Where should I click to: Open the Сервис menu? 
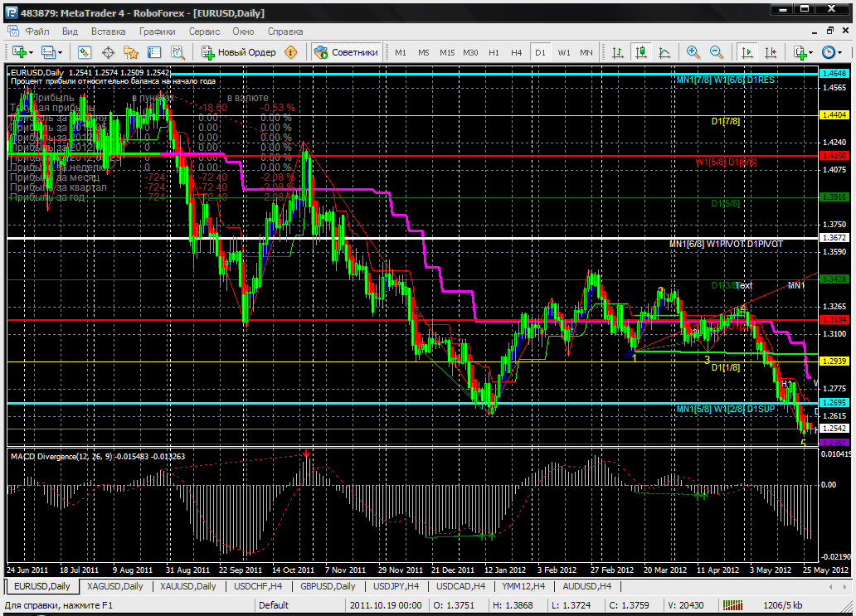click(x=204, y=32)
